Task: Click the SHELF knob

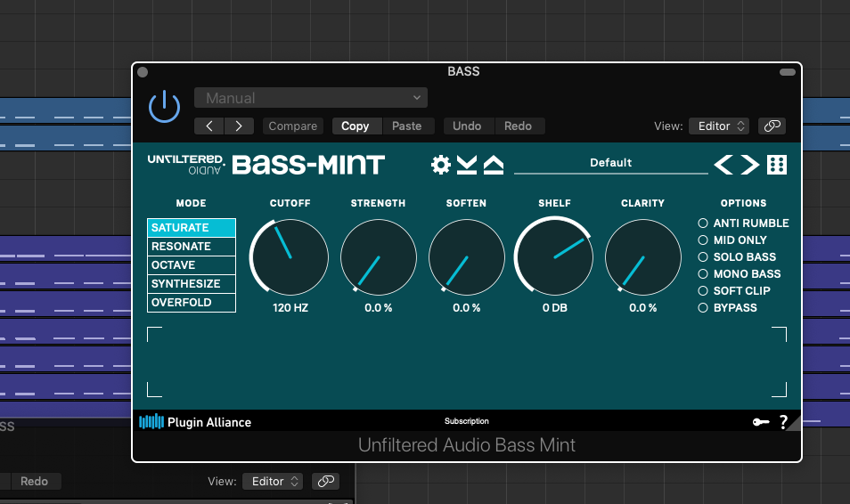Action: [x=554, y=256]
